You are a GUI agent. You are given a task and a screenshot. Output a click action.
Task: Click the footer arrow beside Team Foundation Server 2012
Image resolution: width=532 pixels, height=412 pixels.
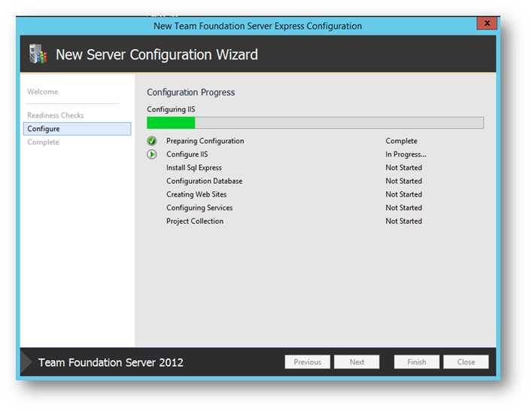pyautogui.click(x=26, y=362)
